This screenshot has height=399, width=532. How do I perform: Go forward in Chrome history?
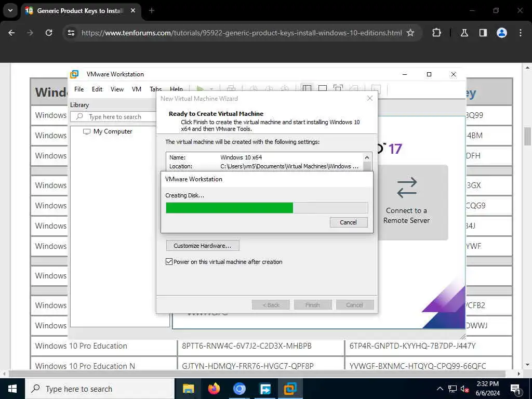click(x=30, y=33)
